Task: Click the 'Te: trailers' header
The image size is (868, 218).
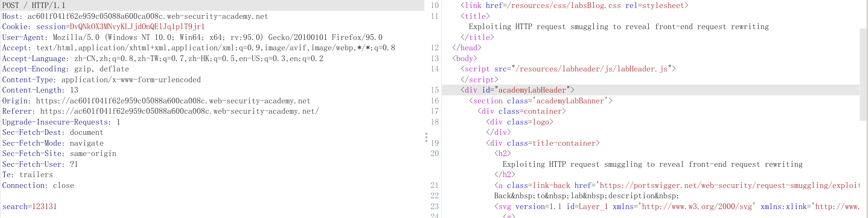Action: 28,174
